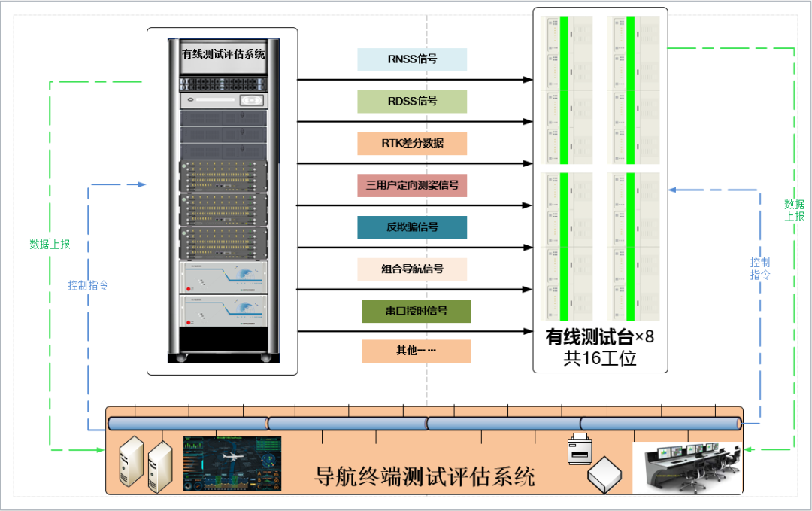Viewport: 812px width, 511px height.
Task: Click the bottom-right test bench panel
Action: click(x=633, y=247)
